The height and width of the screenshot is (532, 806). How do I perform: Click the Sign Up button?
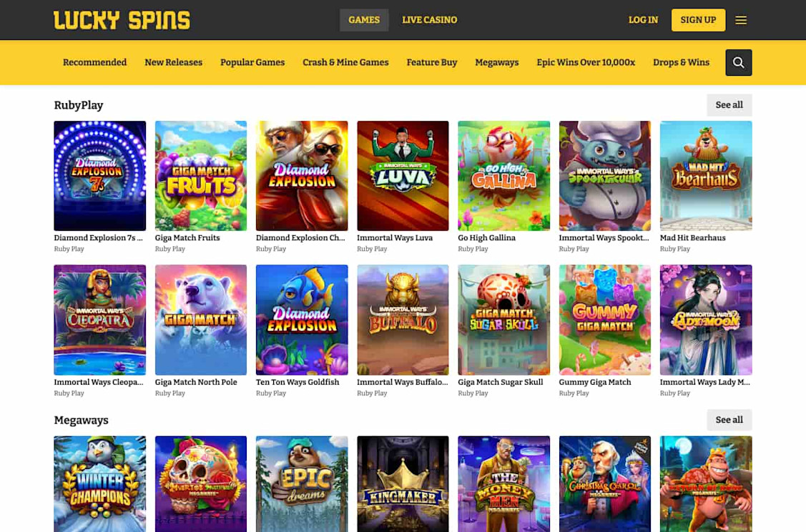pyautogui.click(x=698, y=20)
